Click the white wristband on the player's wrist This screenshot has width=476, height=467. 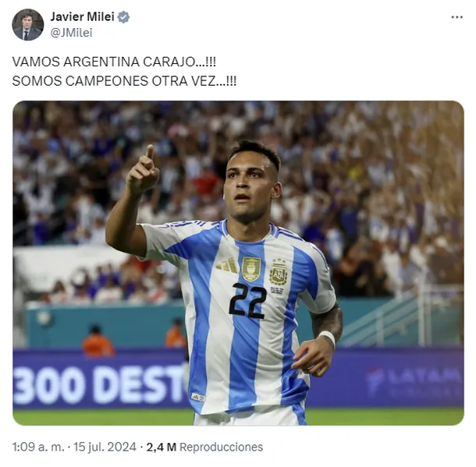[x=329, y=338]
